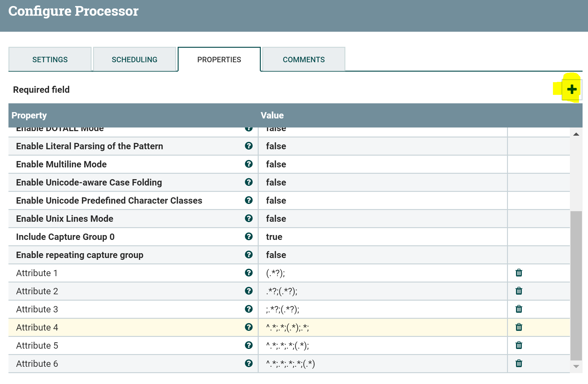Click trash icon for Attribute 5

519,345
